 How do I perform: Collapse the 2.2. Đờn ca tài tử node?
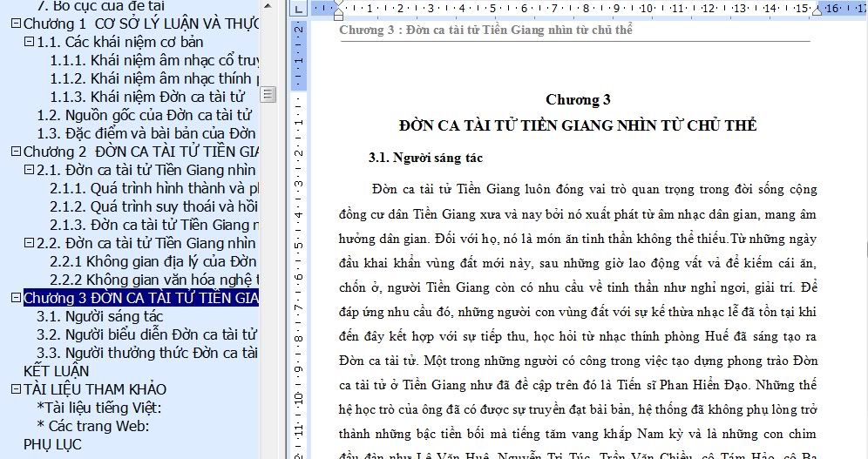[x=29, y=243]
